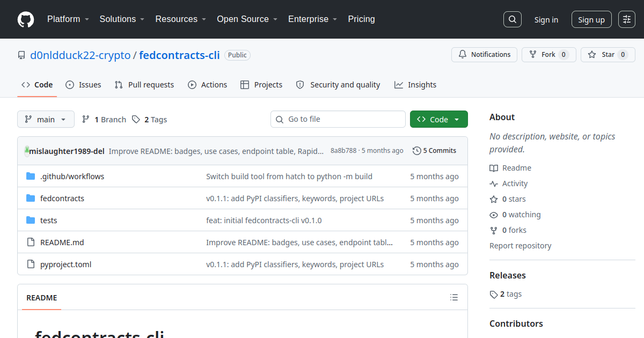
Task: Click the README.md file icon
Action: (x=31, y=243)
